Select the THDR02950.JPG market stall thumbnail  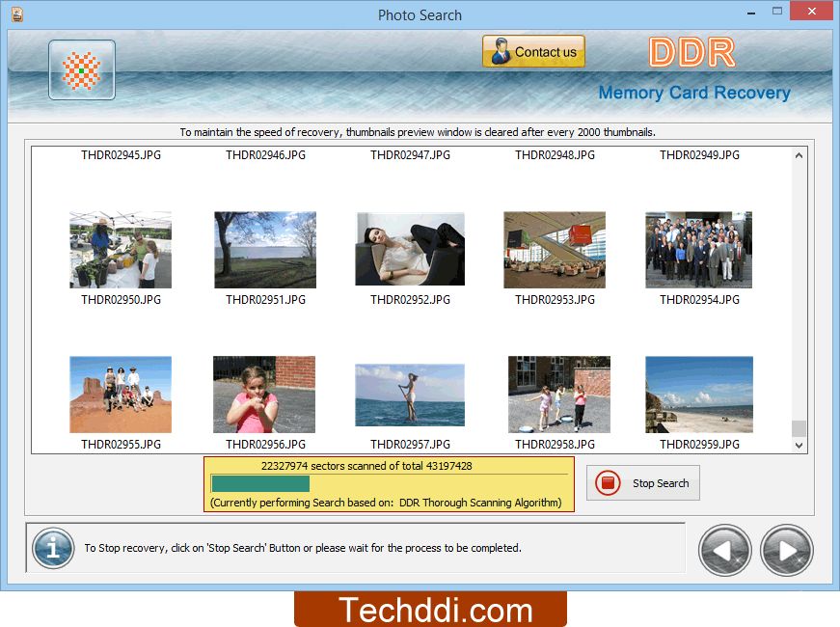[x=121, y=250]
